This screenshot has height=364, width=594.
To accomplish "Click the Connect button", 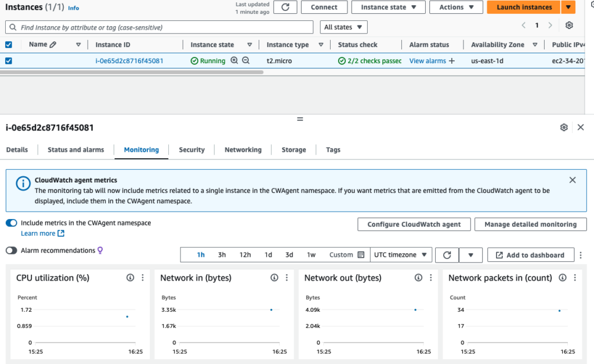I will coord(324,7).
